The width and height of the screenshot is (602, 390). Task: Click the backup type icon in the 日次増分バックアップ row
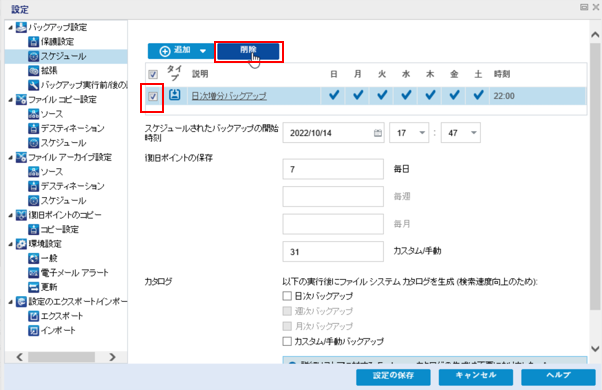tap(175, 95)
